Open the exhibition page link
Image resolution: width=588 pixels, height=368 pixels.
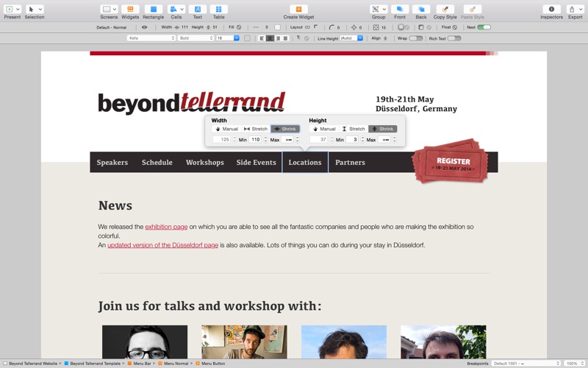[x=166, y=227]
